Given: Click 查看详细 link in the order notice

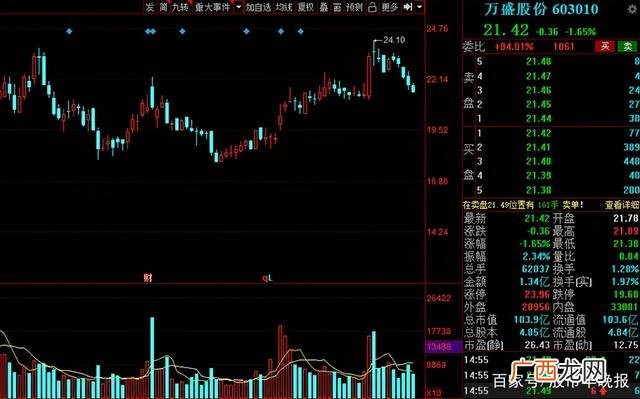Looking at the screenshot, I should click(622, 205).
